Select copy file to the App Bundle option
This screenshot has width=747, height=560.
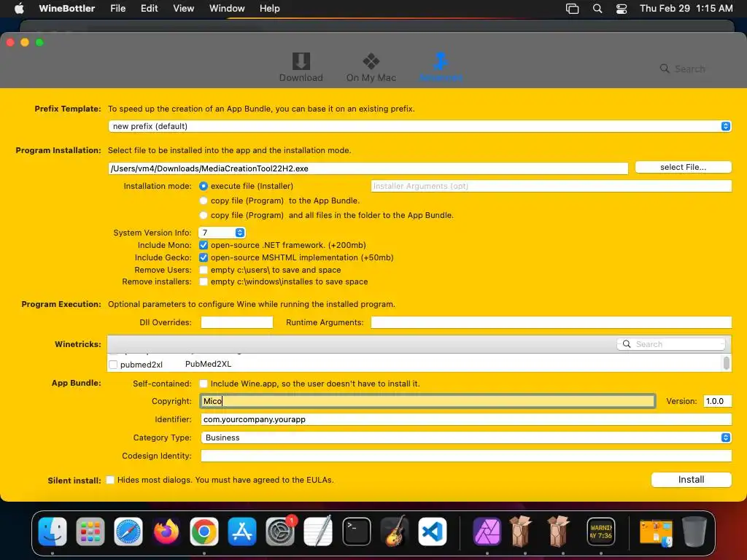[x=204, y=201]
